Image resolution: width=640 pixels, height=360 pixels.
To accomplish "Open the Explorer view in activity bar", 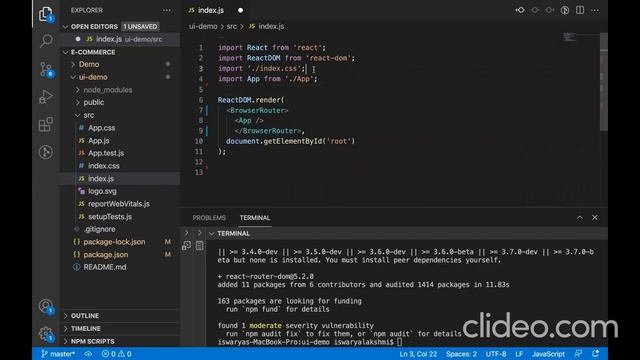I will [x=46, y=14].
